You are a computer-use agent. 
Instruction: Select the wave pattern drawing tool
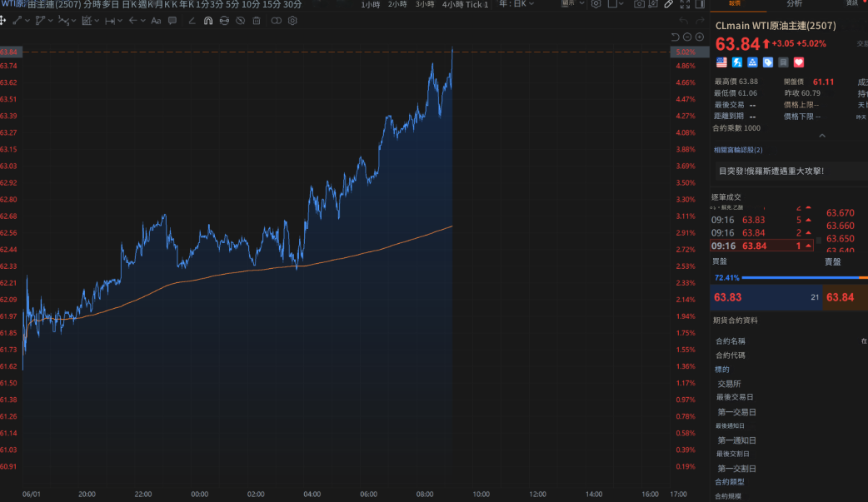(x=63, y=21)
